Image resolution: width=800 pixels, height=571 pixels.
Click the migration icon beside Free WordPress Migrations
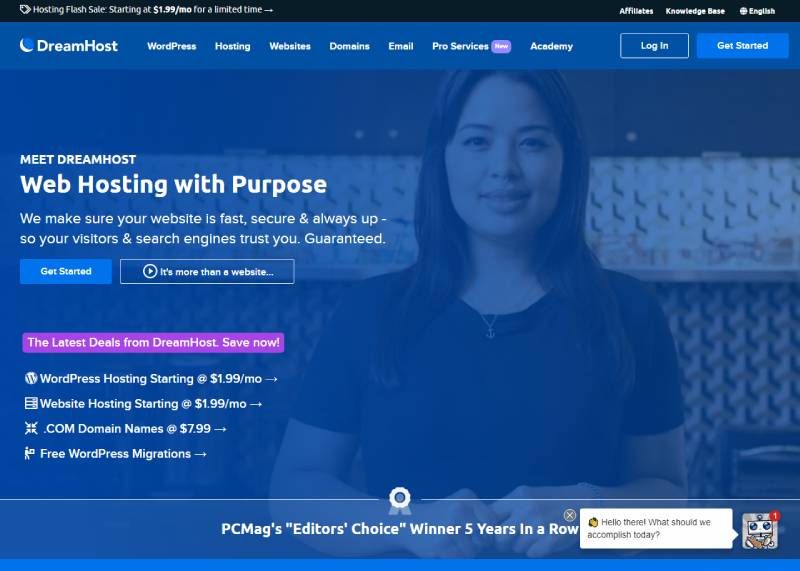pyautogui.click(x=30, y=453)
